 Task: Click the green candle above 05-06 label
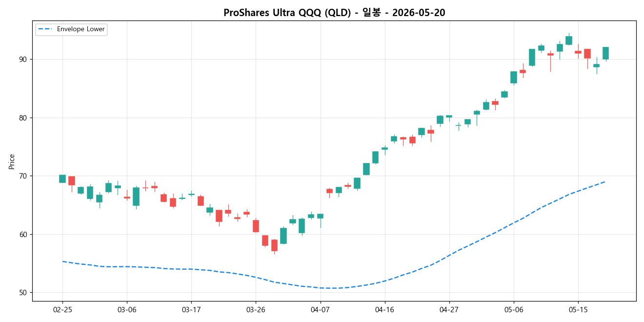(514, 77)
